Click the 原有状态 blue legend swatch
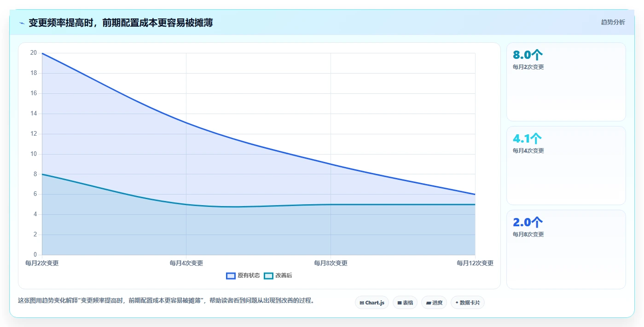The image size is (644, 327). 231,275
